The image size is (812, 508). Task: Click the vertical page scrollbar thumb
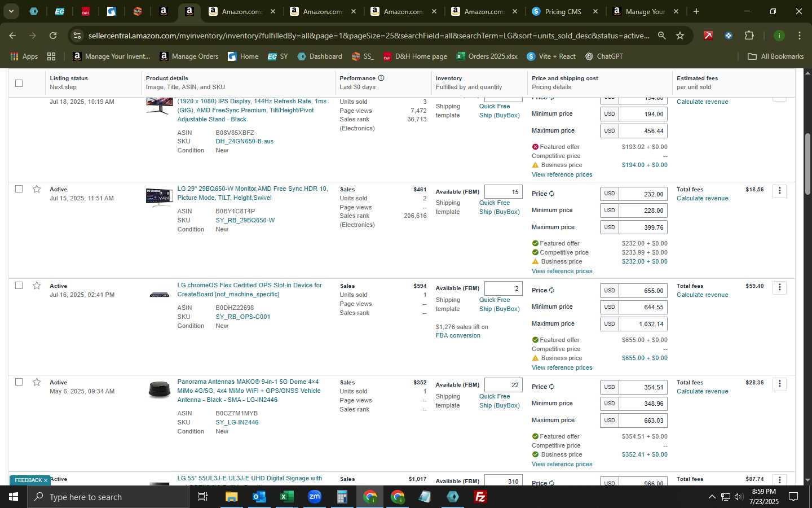point(807,164)
